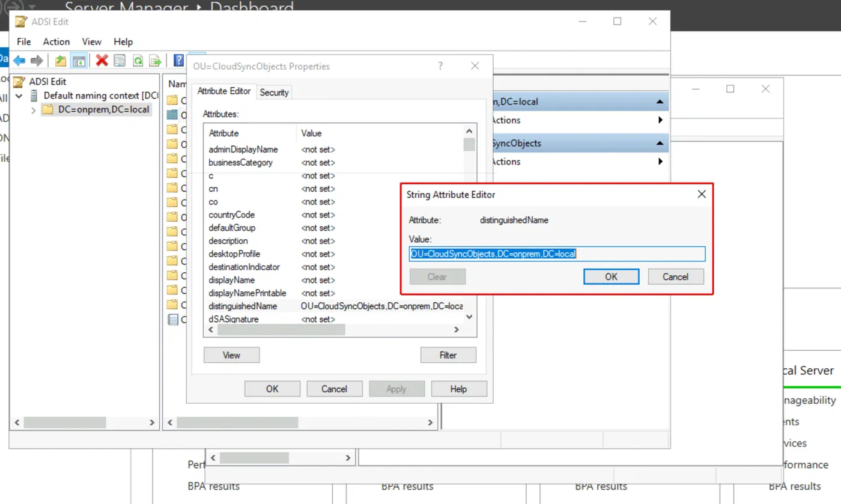Toggle the Show/Hide Console Tree toolbar icon
The height and width of the screenshot is (504, 841).
pyautogui.click(x=78, y=60)
